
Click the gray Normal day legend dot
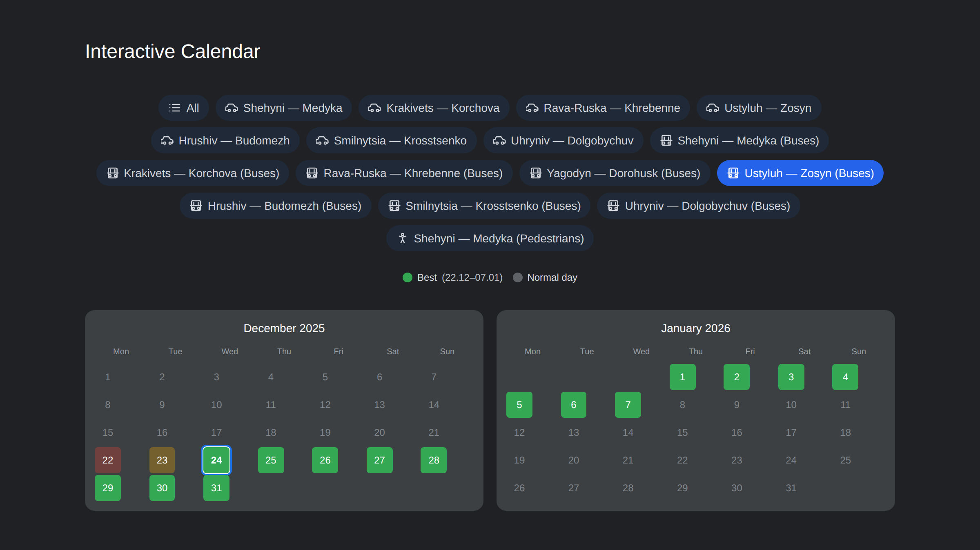click(518, 277)
